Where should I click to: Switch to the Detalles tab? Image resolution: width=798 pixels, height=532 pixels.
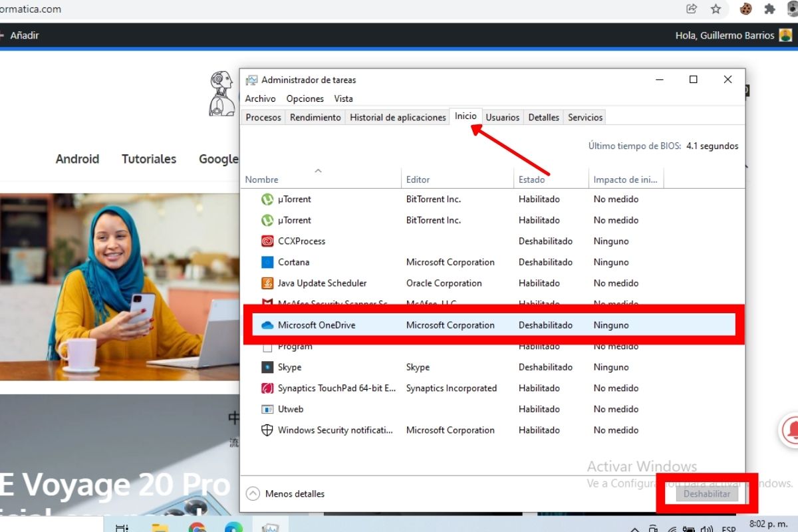pyautogui.click(x=543, y=117)
